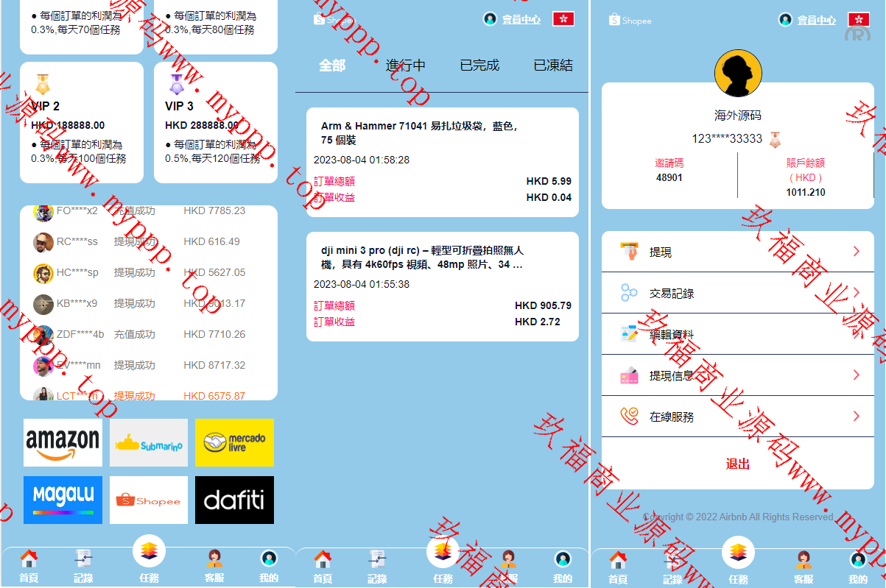The height and width of the screenshot is (588, 886).
Task: Click the 首頁 home icon in left panel
Action: click(x=29, y=565)
